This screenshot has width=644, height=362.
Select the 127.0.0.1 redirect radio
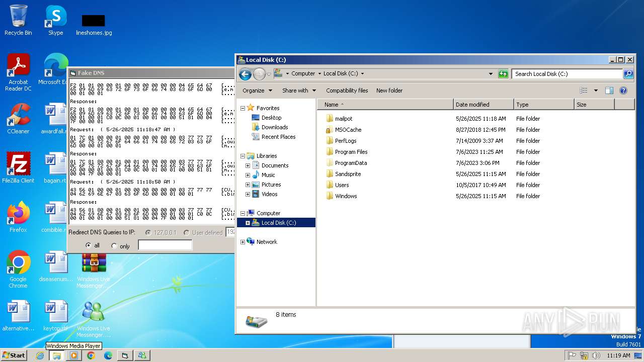pos(148,232)
